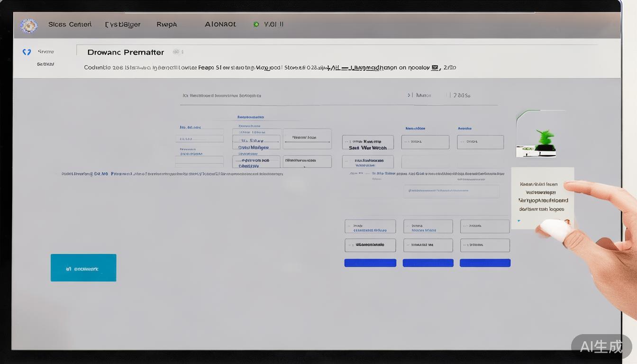Click the small gray icon beside Drowanc Prematter

(x=177, y=52)
